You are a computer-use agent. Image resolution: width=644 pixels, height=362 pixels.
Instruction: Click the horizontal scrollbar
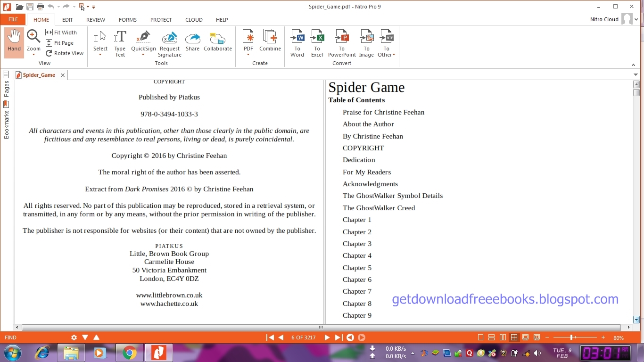point(321,327)
